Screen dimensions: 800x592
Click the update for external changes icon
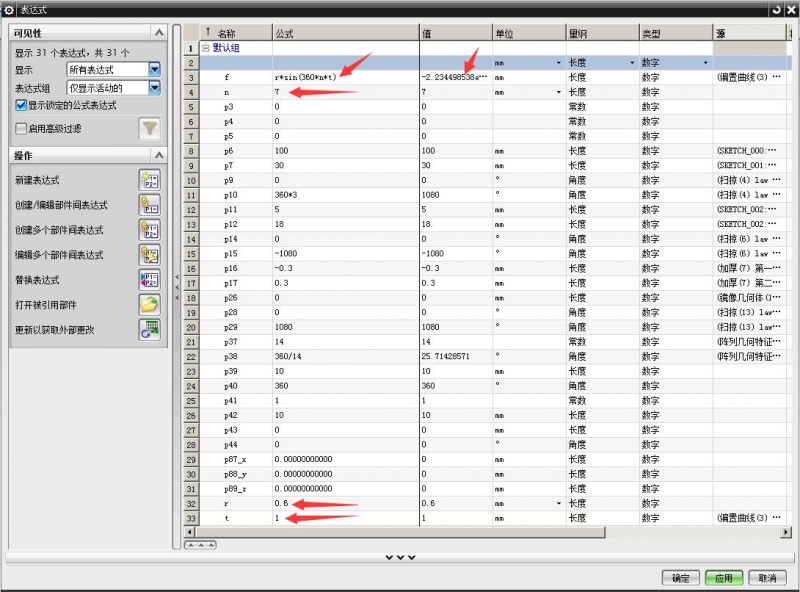(149, 330)
